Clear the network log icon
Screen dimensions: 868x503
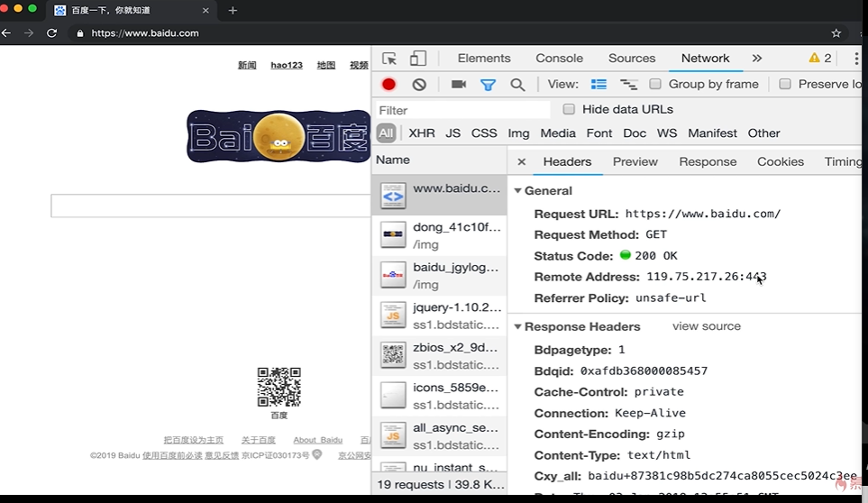point(419,84)
